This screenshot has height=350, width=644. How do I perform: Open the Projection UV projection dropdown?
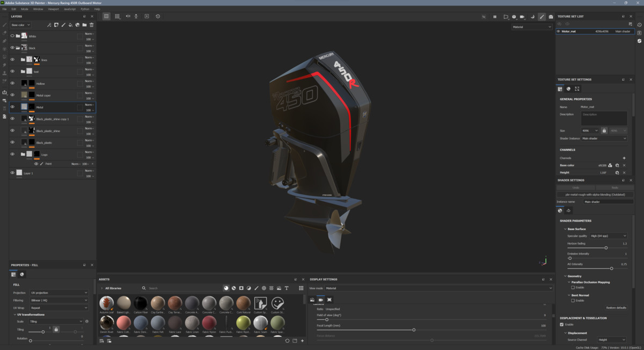[58, 293]
